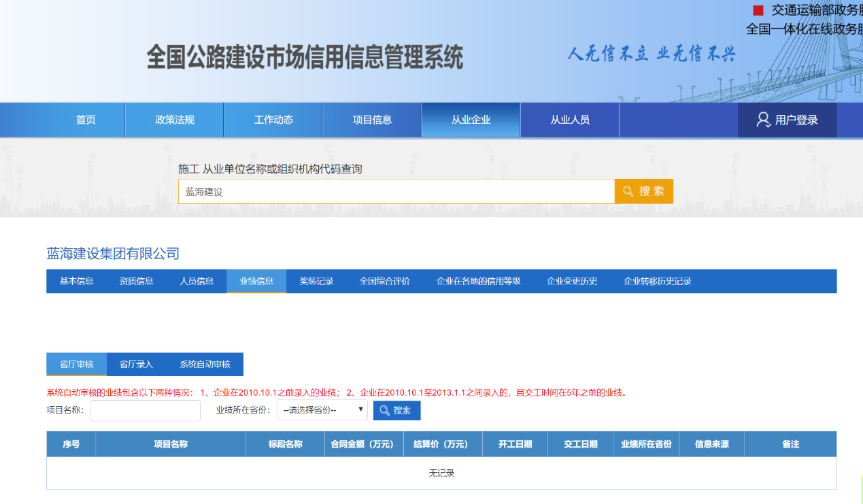863x504 pixels.
Task: Open 工作动态 navigation item
Action: 273,120
